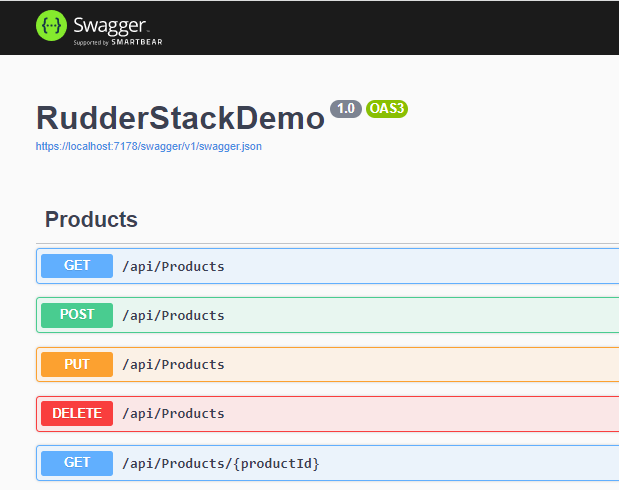Click the red DELETE method badge
This screenshot has width=619, height=490.
[77, 413]
